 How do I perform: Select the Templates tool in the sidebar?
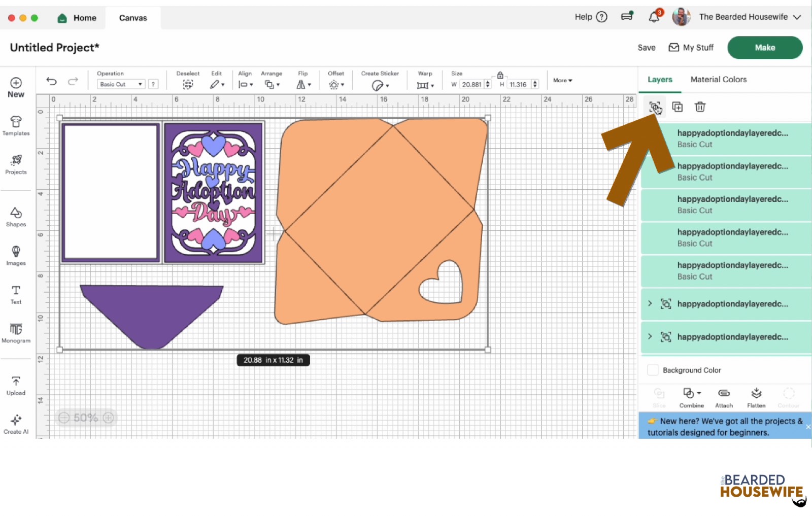point(16,127)
